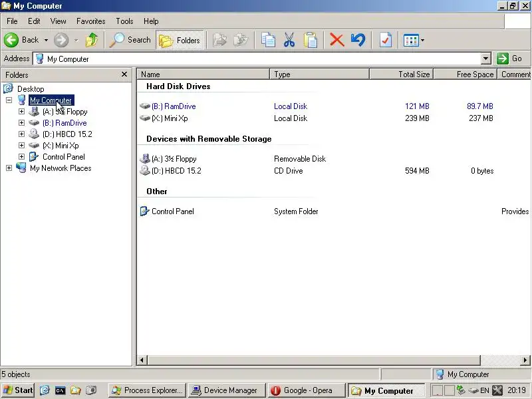Click the folder quick launch icon
Viewport: 532px width, 399px height.
(x=75, y=390)
